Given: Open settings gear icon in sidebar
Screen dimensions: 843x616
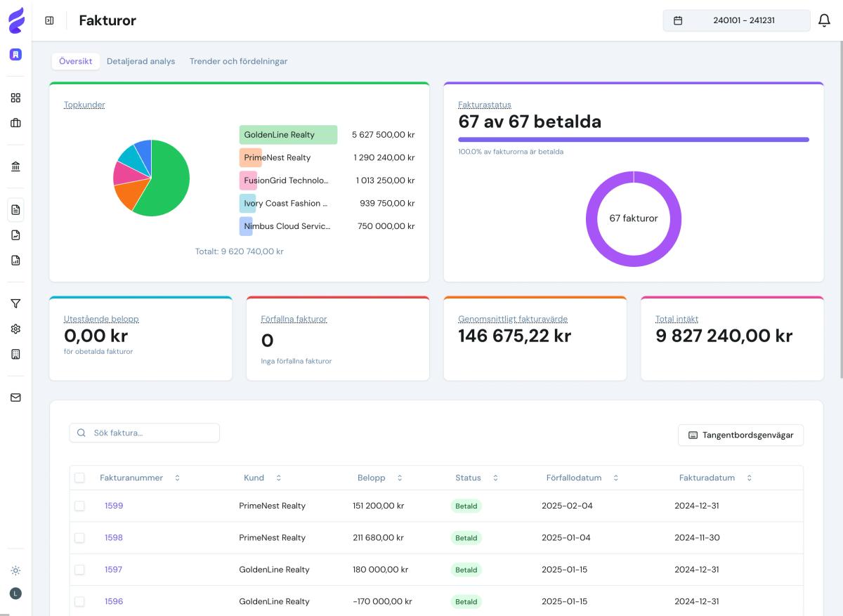Looking at the screenshot, I should (x=15, y=329).
